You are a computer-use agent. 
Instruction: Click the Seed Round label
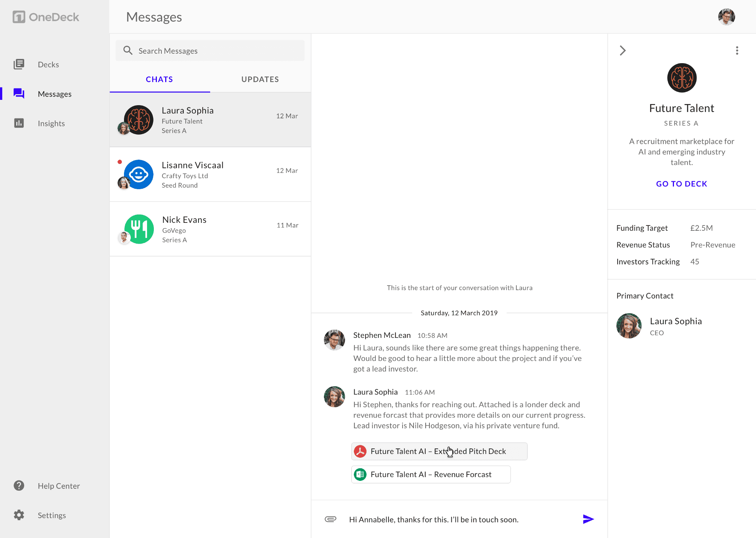pyautogui.click(x=180, y=185)
